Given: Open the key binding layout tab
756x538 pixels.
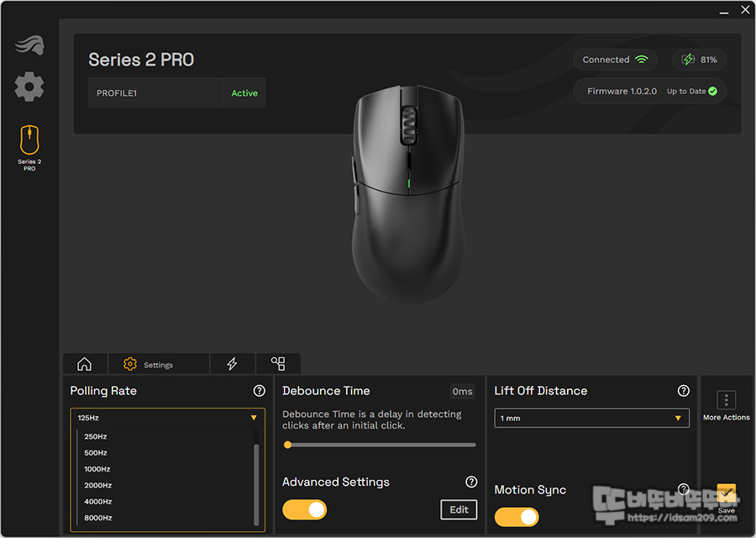Looking at the screenshot, I should pos(278,364).
